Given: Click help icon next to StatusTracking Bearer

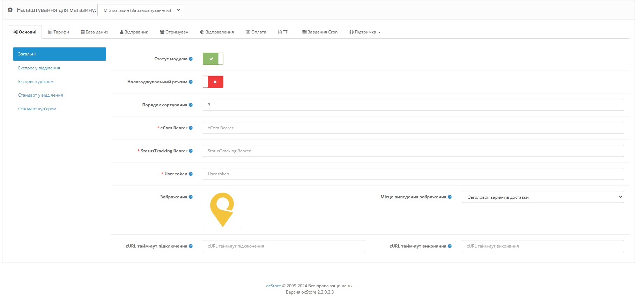Looking at the screenshot, I should click(191, 151).
